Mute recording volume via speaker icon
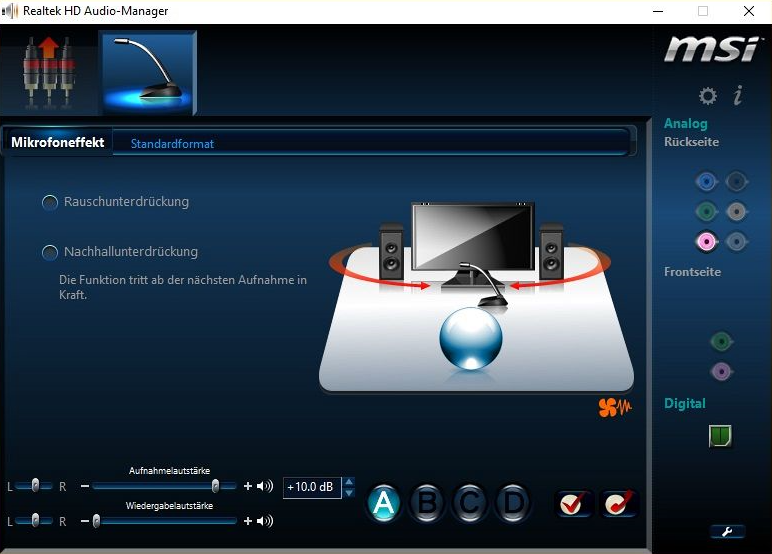Viewport: 772px width, 554px height. click(x=265, y=486)
